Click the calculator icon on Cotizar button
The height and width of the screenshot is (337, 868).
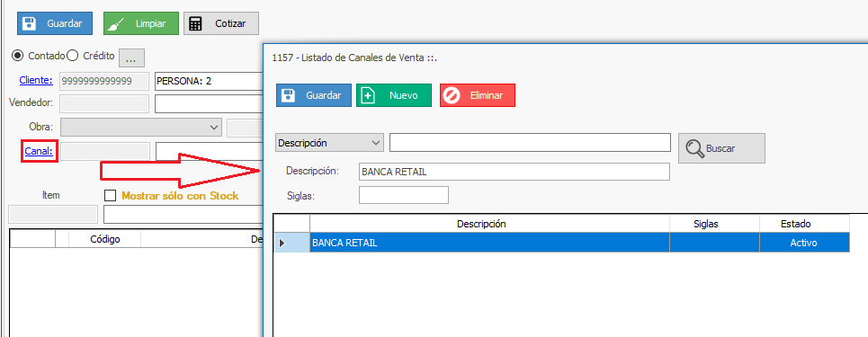pyautogui.click(x=195, y=23)
